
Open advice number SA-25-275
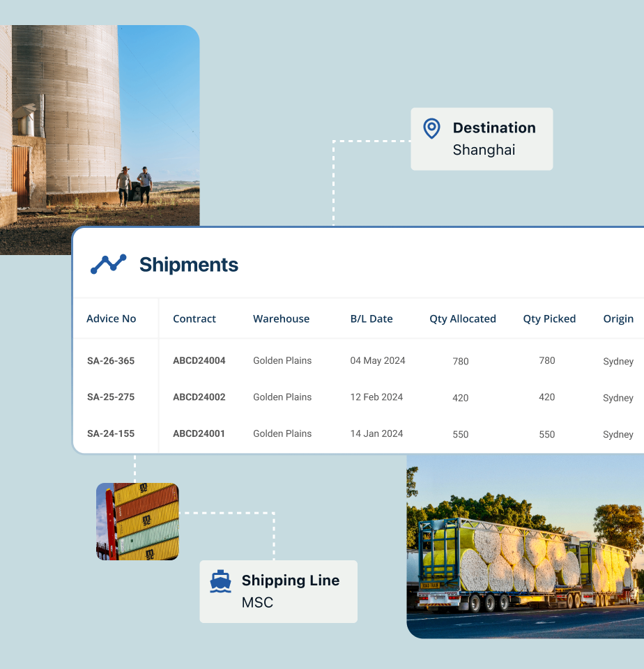point(111,397)
